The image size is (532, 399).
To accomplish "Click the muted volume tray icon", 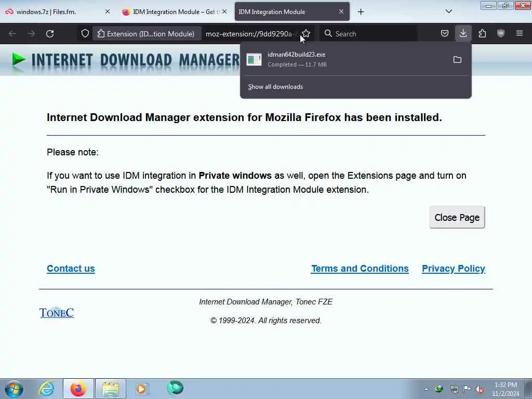I will pos(480,389).
